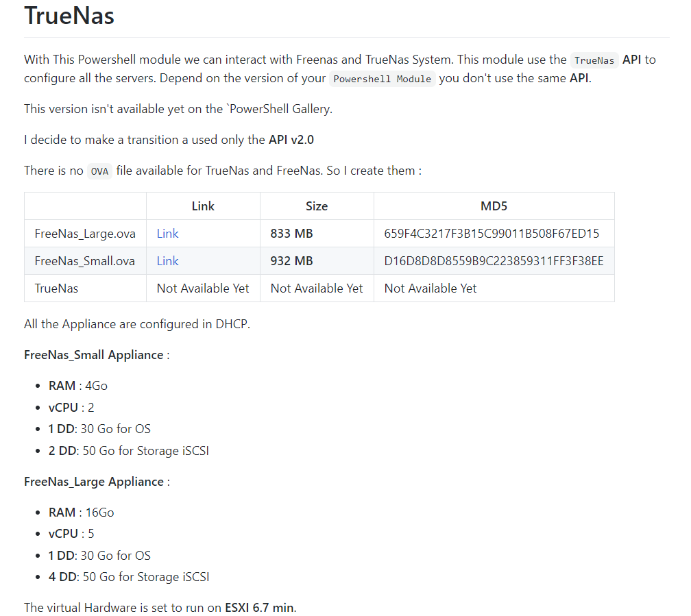The height and width of the screenshot is (616, 691).
Task: Click the 'FreeNas_Small Appliance' heading
Action: [x=94, y=355]
